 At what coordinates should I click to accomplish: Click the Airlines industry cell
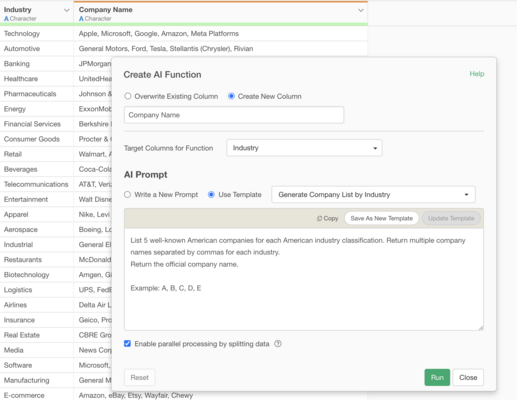point(37,305)
